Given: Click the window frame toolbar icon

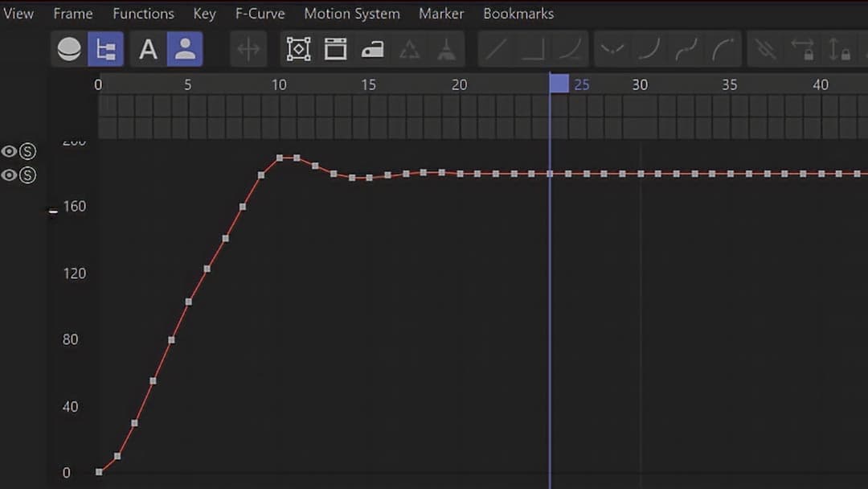Looking at the screenshot, I should click(x=335, y=50).
